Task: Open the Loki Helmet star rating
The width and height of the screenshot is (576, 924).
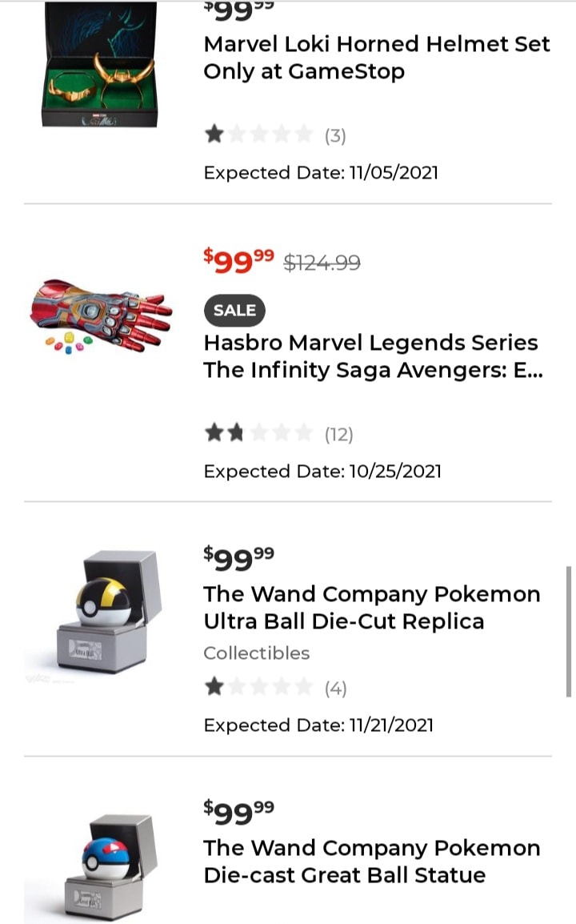Action: (x=258, y=135)
